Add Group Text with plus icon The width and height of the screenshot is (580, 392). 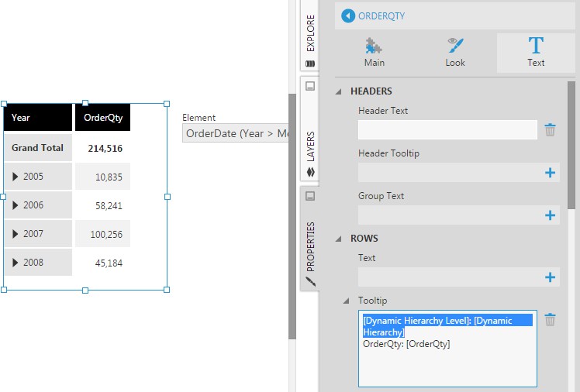[550, 215]
